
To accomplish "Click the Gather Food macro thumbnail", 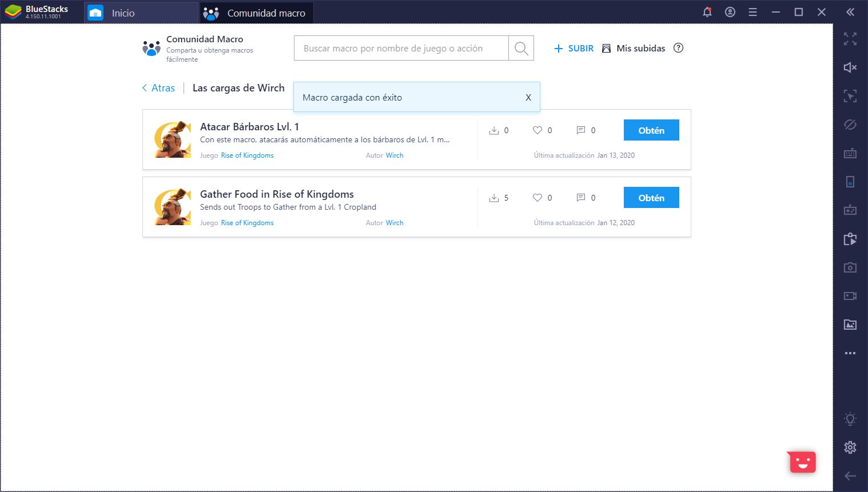I will [173, 207].
